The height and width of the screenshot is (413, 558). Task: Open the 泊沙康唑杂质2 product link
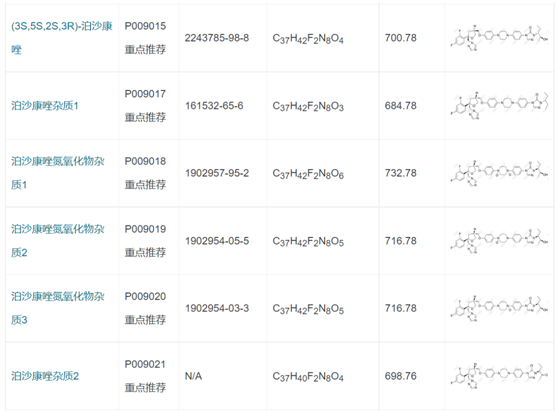(x=45, y=376)
